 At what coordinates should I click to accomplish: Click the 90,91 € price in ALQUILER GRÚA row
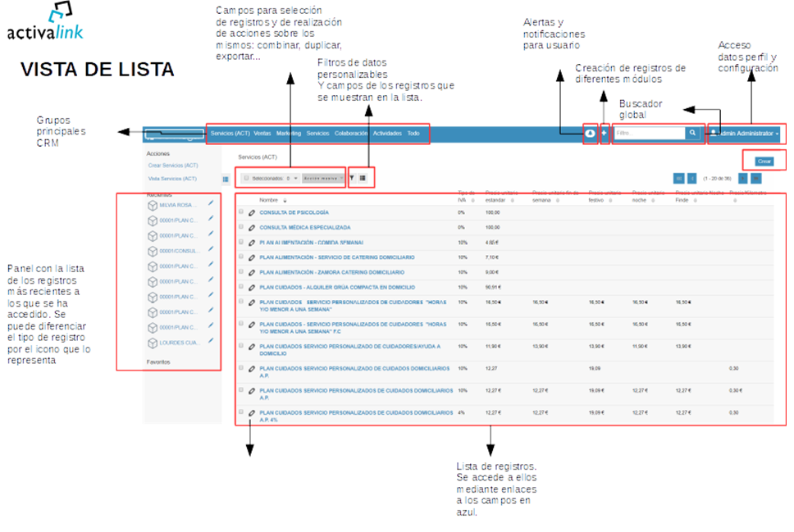(x=493, y=288)
